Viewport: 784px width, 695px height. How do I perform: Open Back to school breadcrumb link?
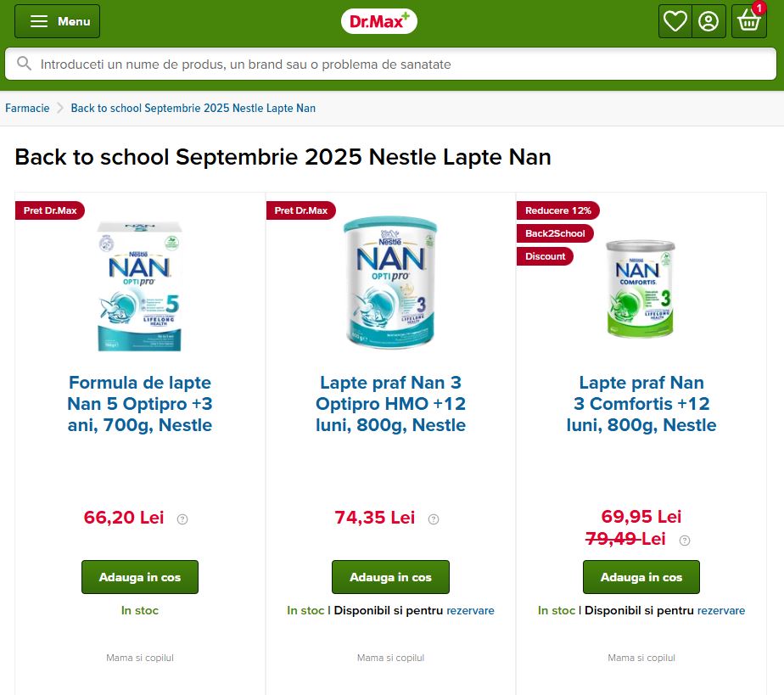pos(193,108)
